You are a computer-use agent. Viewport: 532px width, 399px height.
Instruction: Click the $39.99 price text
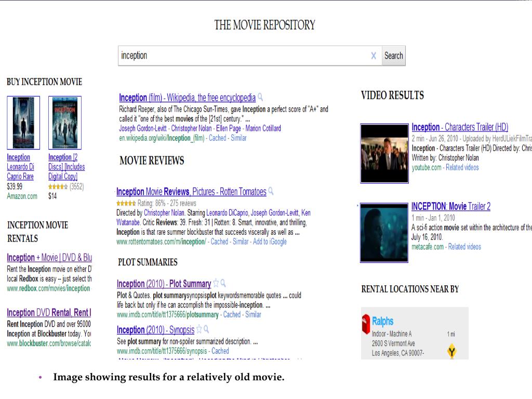(15, 187)
